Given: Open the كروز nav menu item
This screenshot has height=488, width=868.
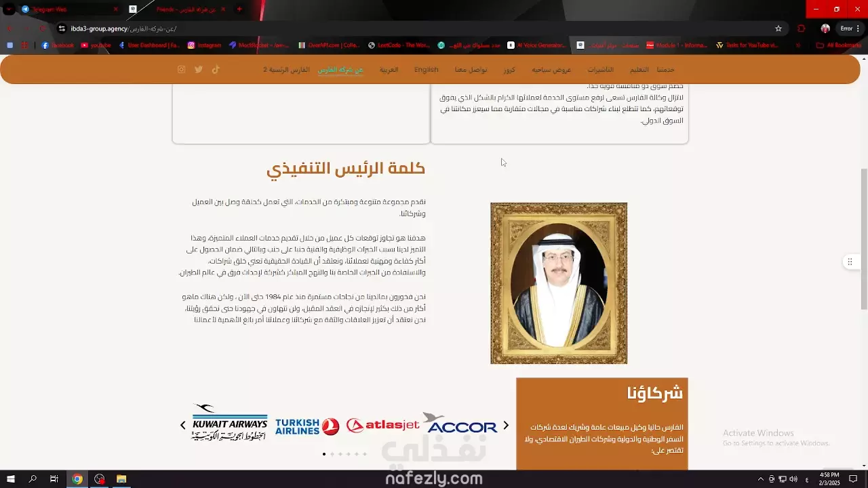Looking at the screenshot, I should click(x=509, y=70).
